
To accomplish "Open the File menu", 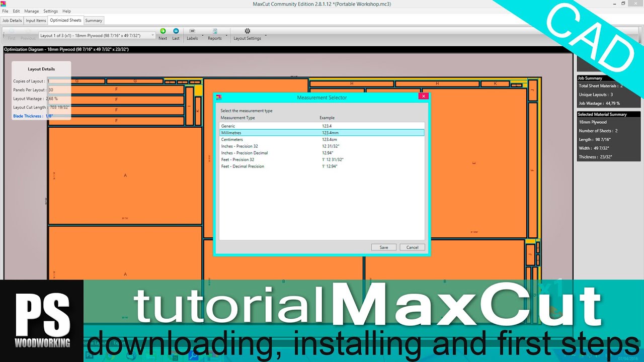I will coord(5,11).
